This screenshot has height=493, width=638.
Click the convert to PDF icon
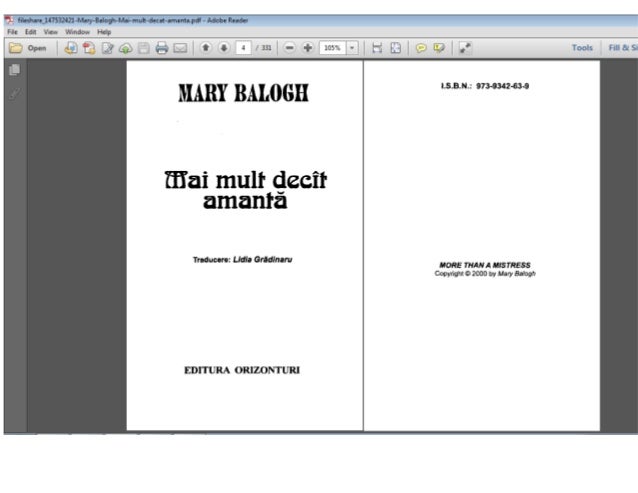tap(89, 48)
